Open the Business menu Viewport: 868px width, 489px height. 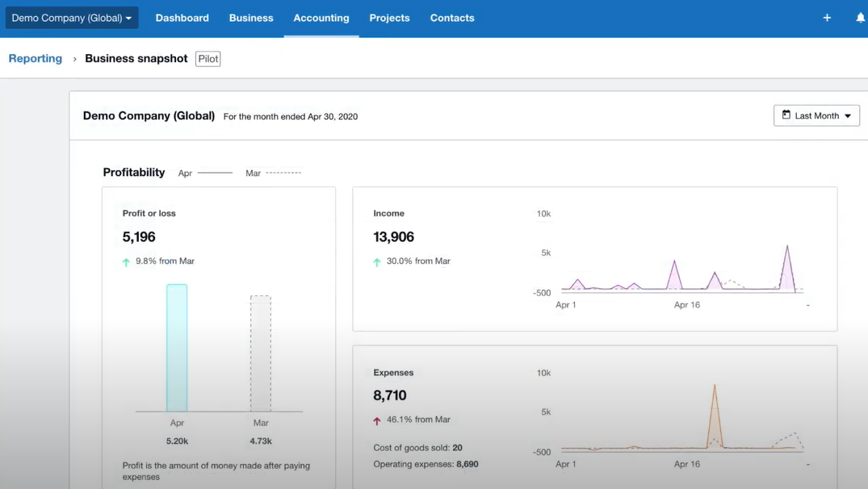coord(251,18)
